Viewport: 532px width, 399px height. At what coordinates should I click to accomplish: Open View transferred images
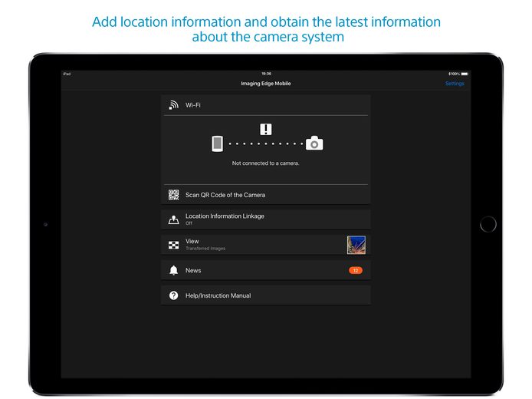click(x=266, y=245)
